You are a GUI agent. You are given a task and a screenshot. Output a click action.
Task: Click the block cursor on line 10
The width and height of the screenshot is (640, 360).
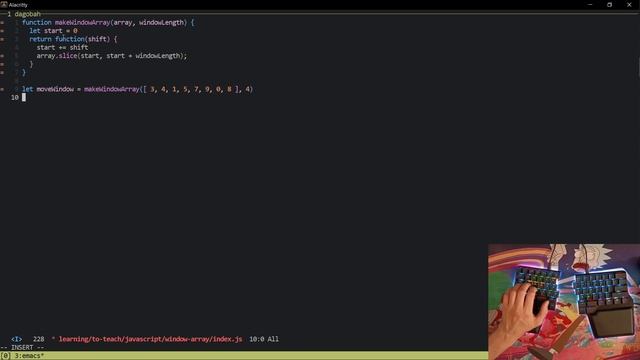[24, 98]
